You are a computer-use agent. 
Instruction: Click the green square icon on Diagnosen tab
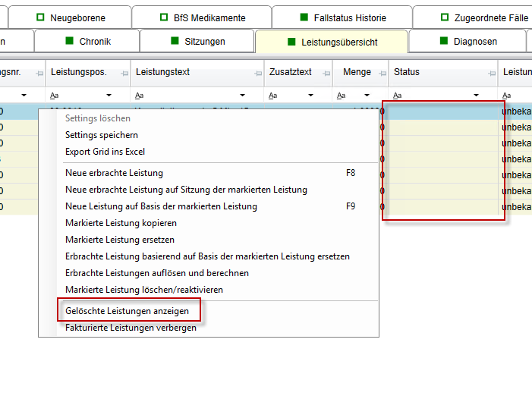[x=444, y=41]
